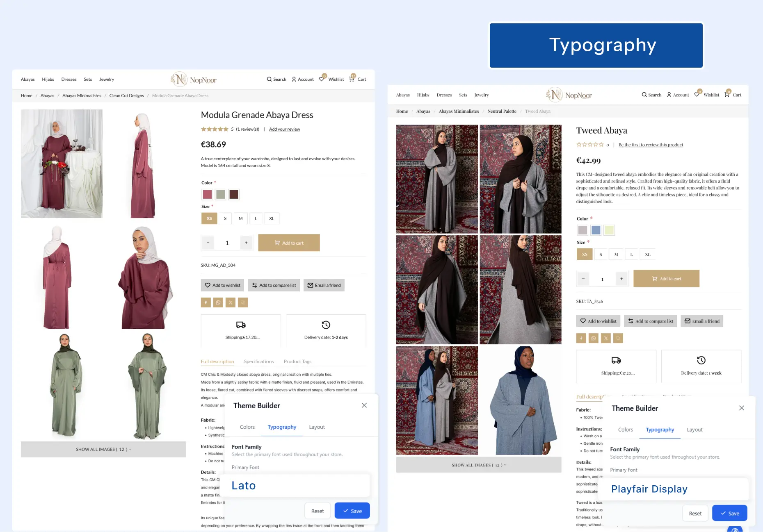Open Cart on the Modula Grenade page
763x532 pixels.
click(x=358, y=79)
